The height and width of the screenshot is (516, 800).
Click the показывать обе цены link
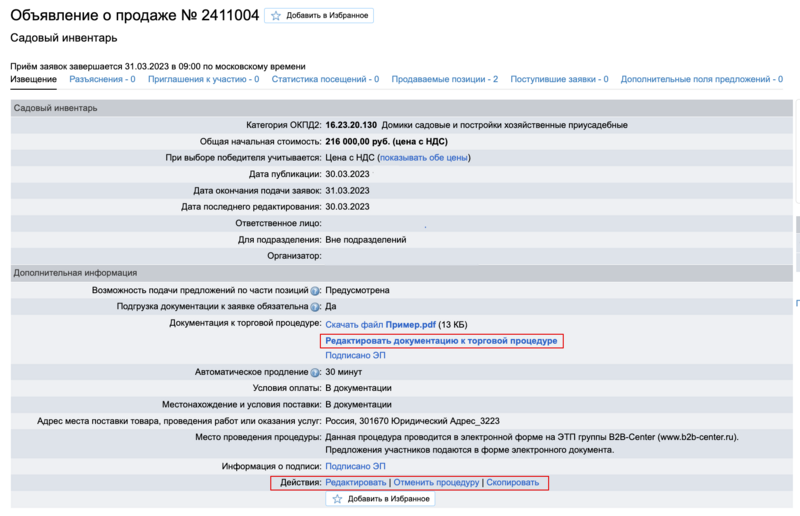424,157
